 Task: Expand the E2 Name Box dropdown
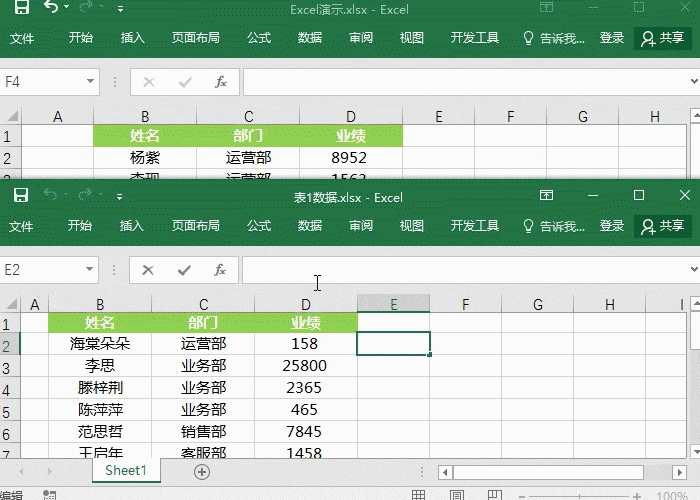pos(90,270)
